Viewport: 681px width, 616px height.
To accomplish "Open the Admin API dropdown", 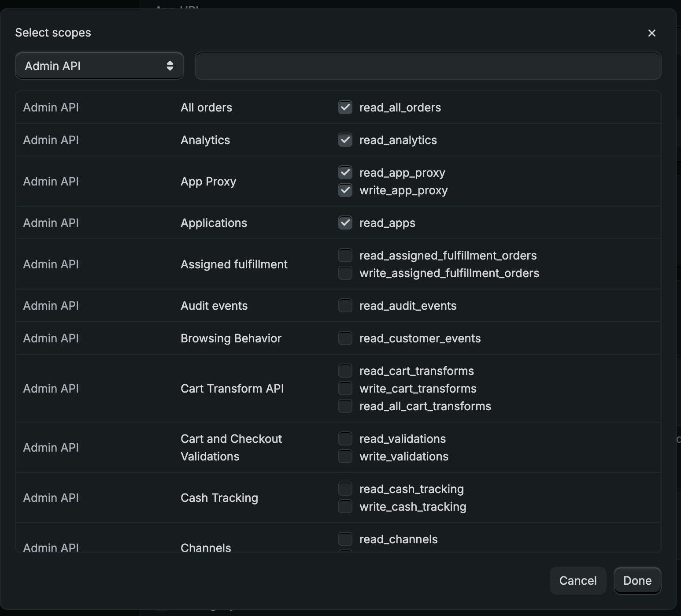I will click(x=99, y=66).
